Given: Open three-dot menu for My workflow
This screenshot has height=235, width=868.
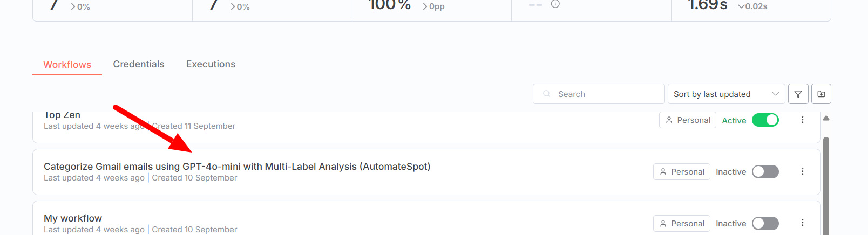Looking at the screenshot, I should tap(802, 223).
